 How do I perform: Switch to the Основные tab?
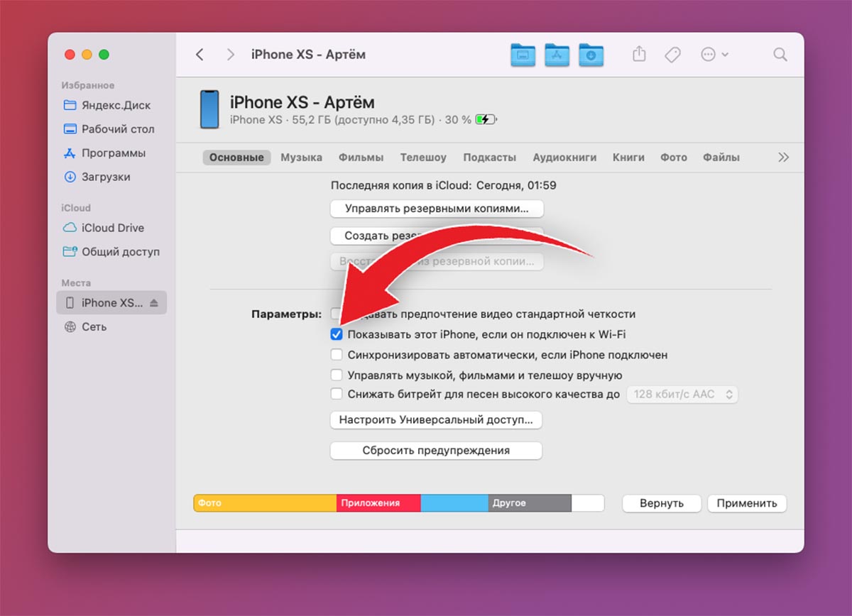(236, 158)
